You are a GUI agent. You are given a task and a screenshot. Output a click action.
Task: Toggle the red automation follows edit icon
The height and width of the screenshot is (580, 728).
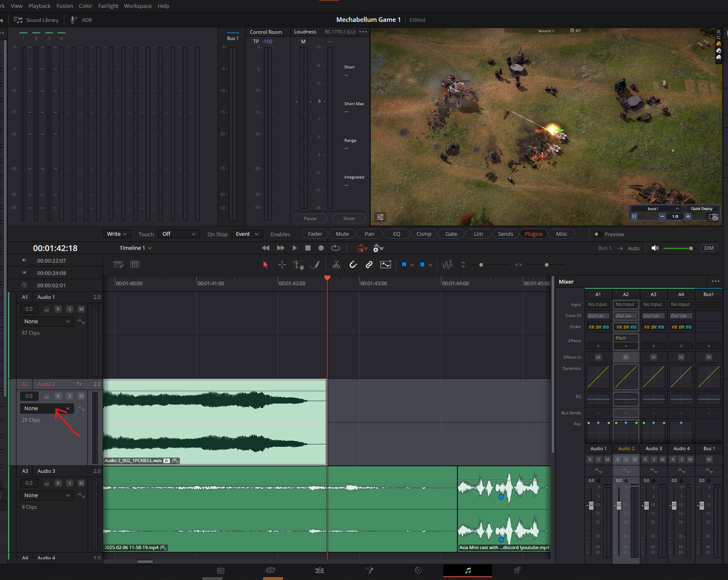(x=362, y=248)
